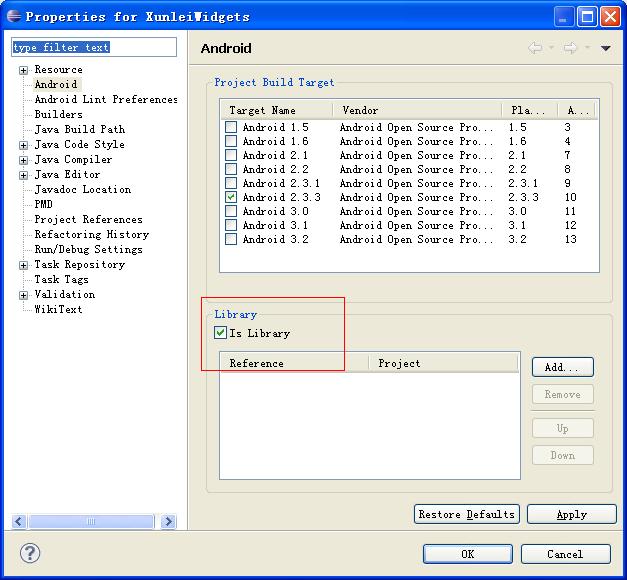Viewport: 627px width, 580px height.
Task: Click the tree scrollbar right arrow
Action: (x=168, y=522)
